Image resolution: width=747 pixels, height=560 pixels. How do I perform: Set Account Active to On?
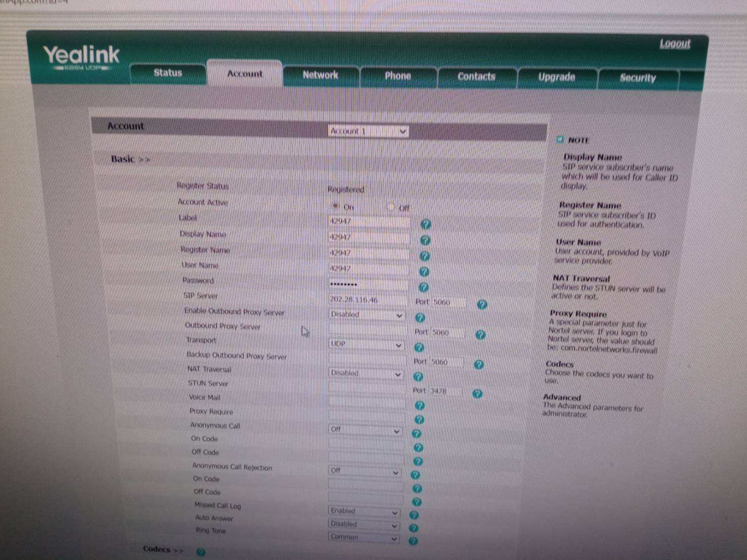click(335, 206)
